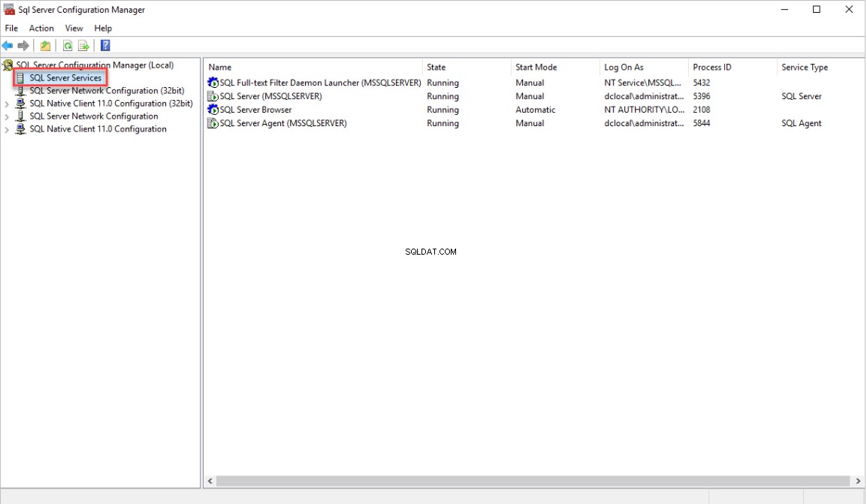Click icon of SQL Native Client 11.0 Configuration node
The width and height of the screenshot is (867, 504).
21,128
